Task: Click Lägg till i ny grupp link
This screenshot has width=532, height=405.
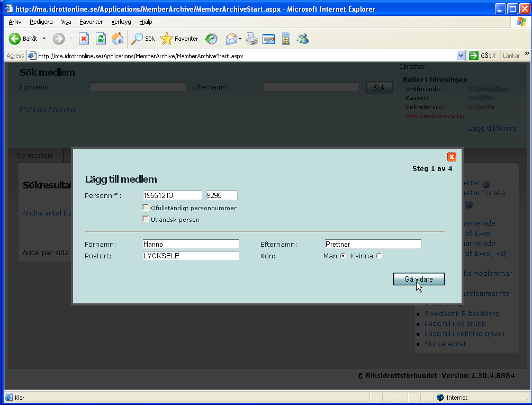Action: 455,323
